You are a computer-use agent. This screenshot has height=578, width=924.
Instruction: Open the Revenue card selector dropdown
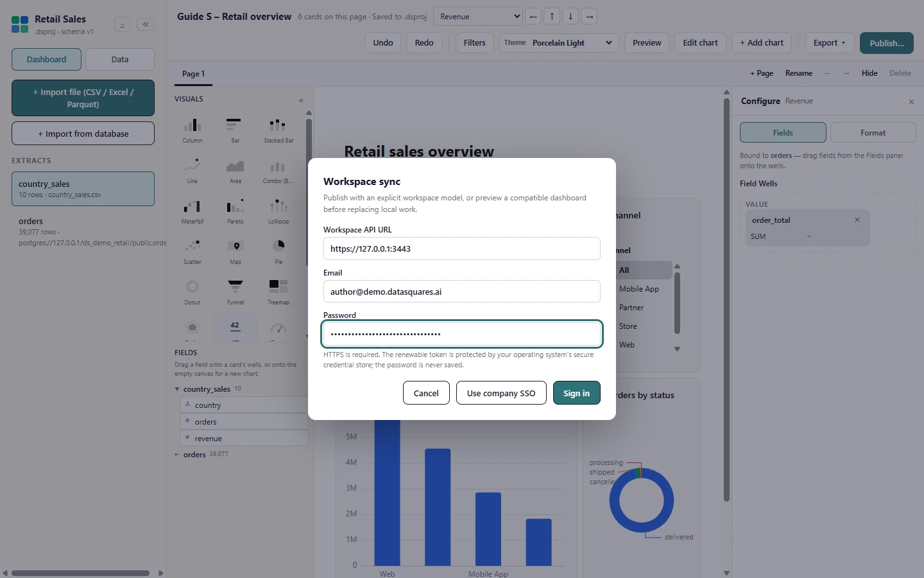tap(479, 17)
